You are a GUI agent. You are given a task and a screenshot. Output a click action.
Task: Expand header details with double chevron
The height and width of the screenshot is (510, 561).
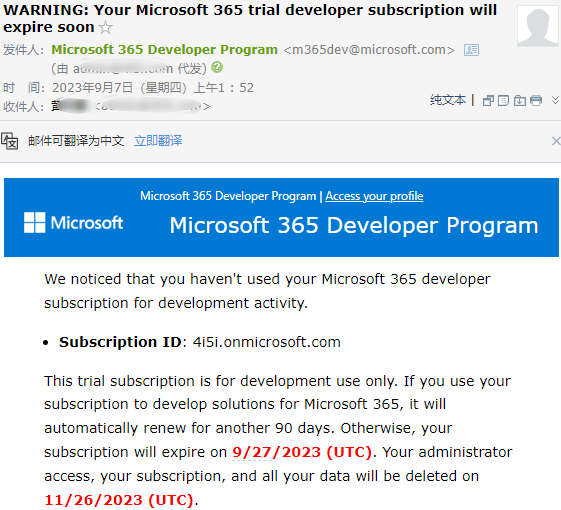pos(556,100)
